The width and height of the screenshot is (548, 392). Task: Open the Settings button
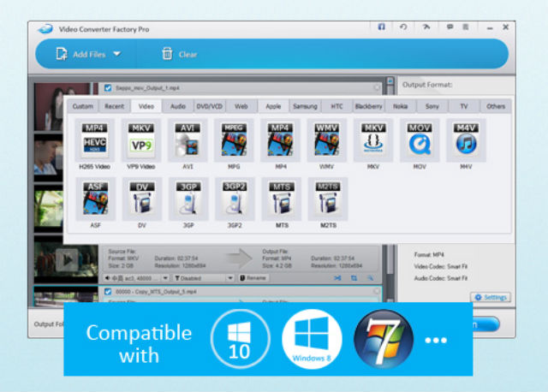click(x=491, y=297)
